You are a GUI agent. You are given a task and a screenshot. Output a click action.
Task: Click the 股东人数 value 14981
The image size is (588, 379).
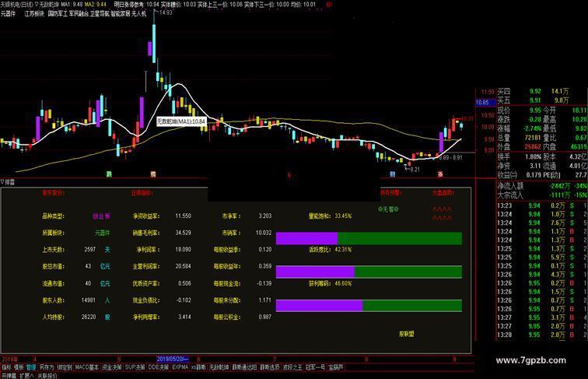(89, 300)
